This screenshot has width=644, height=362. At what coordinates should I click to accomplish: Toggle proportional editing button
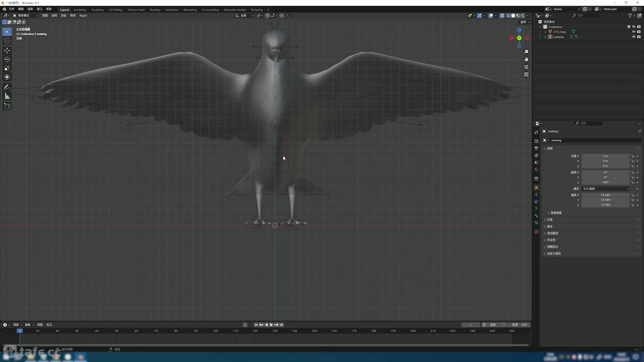point(282,15)
